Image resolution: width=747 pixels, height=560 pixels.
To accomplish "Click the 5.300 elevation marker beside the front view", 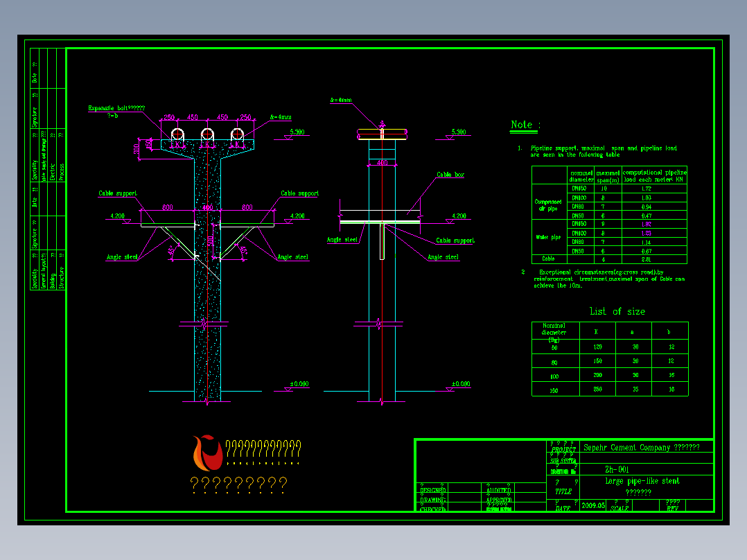I will pyautogui.click(x=297, y=132).
